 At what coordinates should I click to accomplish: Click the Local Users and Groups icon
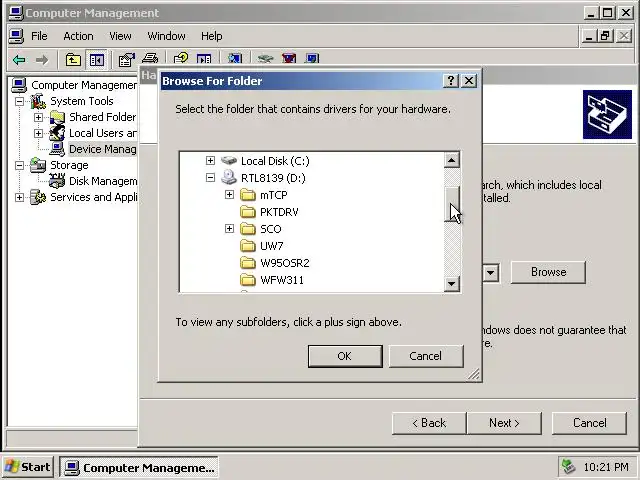coord(57,133)
